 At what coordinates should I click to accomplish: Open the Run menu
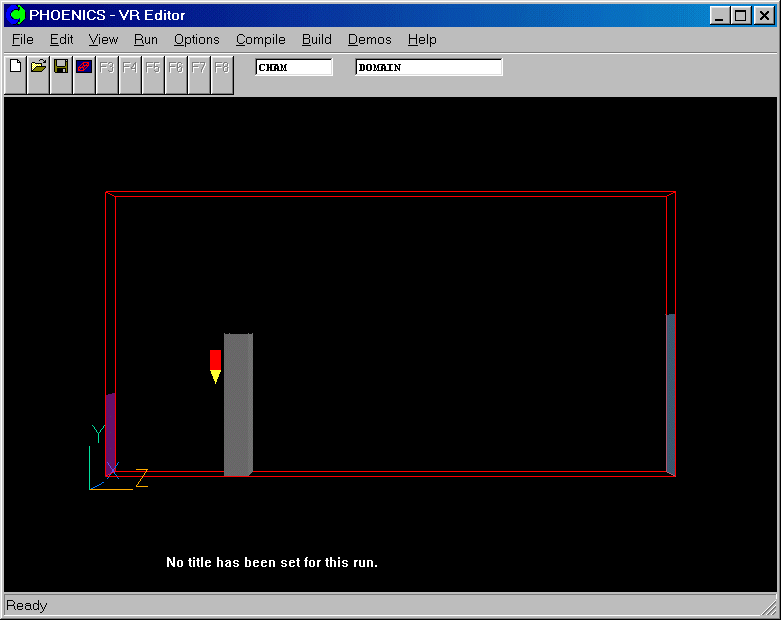click(146, 40)
